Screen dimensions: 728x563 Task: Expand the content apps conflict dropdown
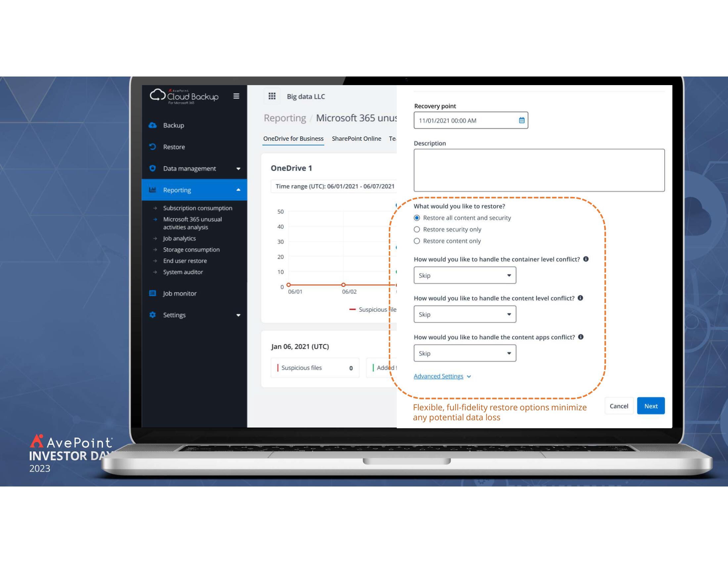point(509,353)
